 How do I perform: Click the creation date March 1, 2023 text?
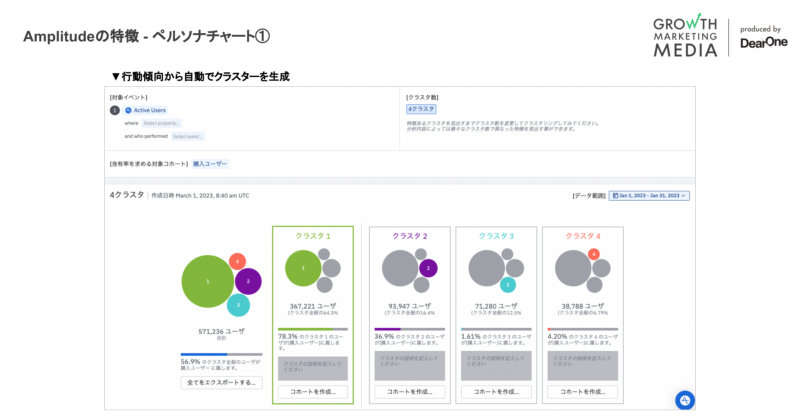200,195
